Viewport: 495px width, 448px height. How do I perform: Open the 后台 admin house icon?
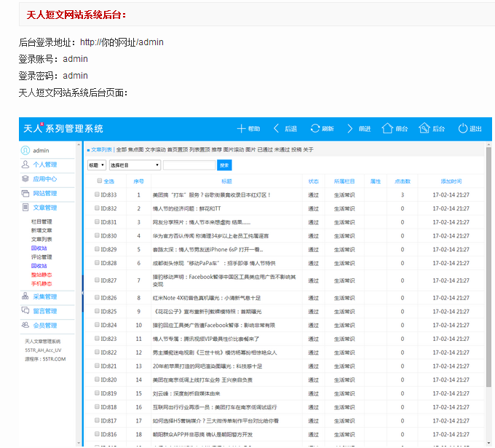coord(424,129)
